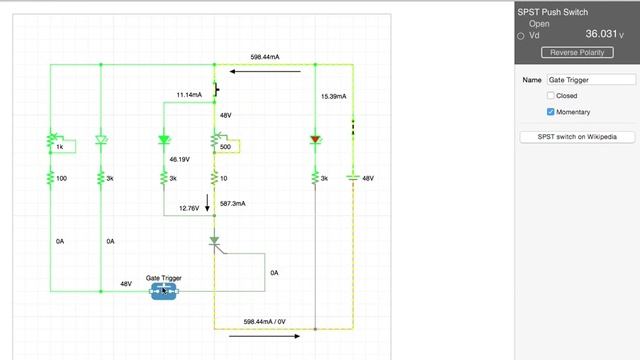Click the 587.3mA current label

pos(233,203)
